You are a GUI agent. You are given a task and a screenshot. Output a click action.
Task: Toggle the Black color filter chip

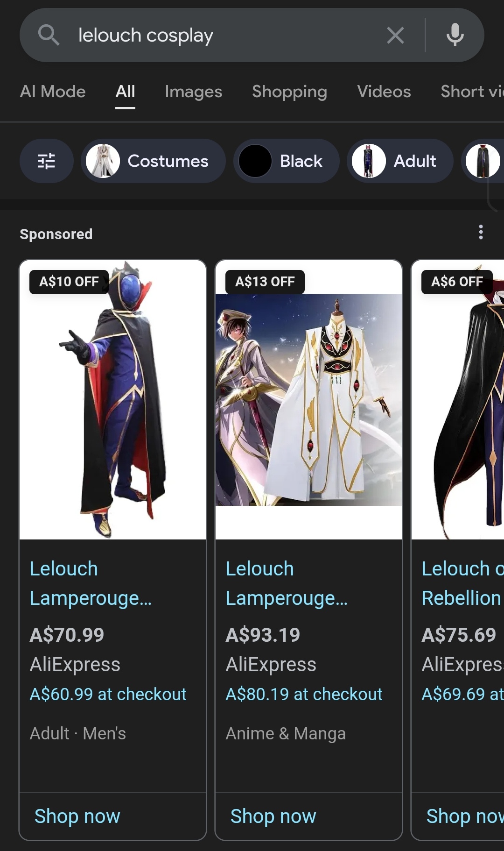tap(287, 161)
